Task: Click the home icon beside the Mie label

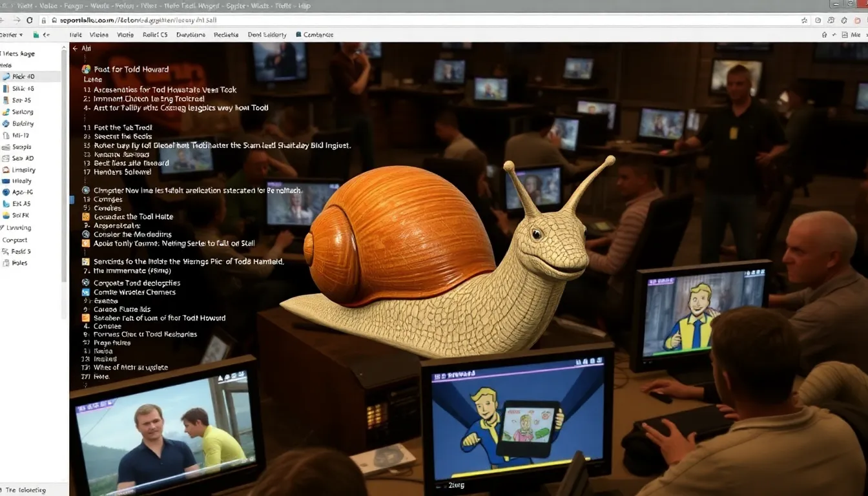Action: (x=825, y=35)
